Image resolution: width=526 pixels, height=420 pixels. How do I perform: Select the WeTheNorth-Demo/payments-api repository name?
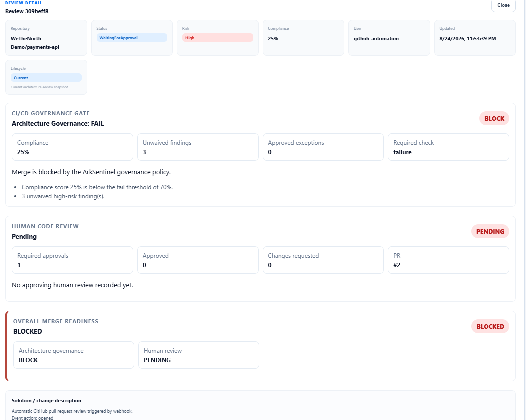pyautogui.click(x=35, y=43)
